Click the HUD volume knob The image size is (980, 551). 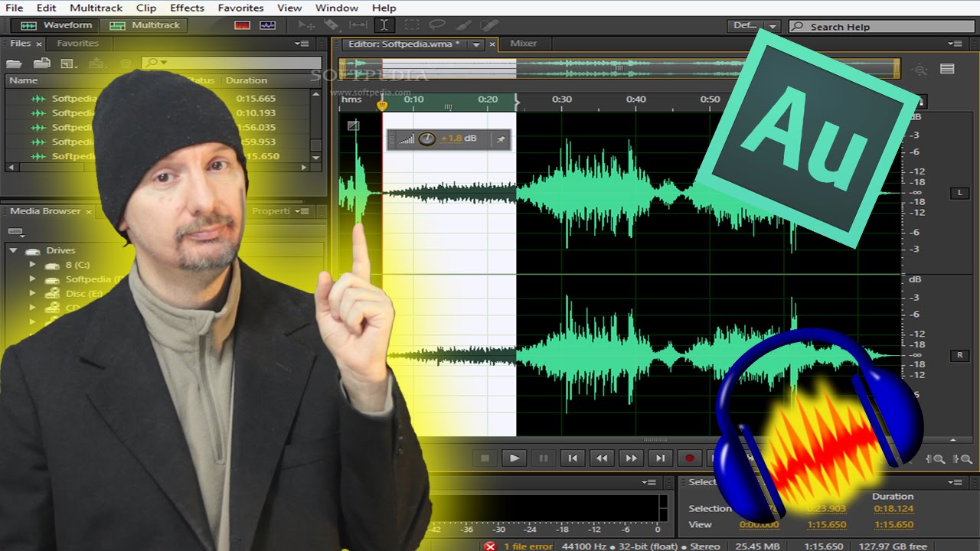pos(427,139)
